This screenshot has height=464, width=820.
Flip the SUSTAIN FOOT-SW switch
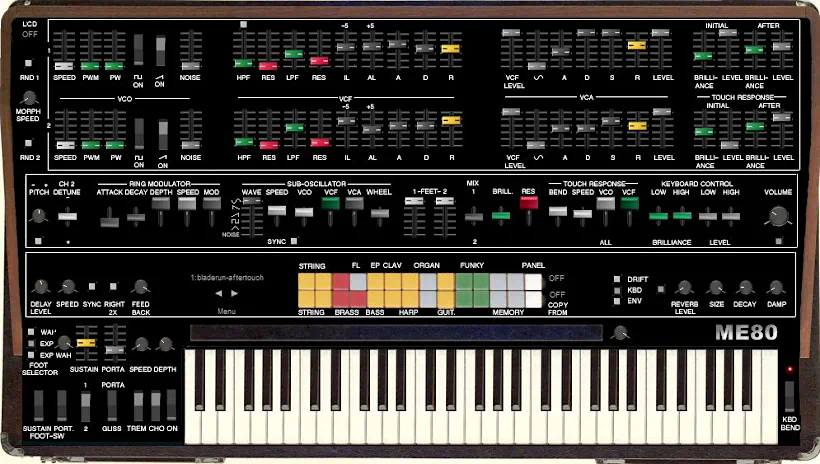(38, 405)
